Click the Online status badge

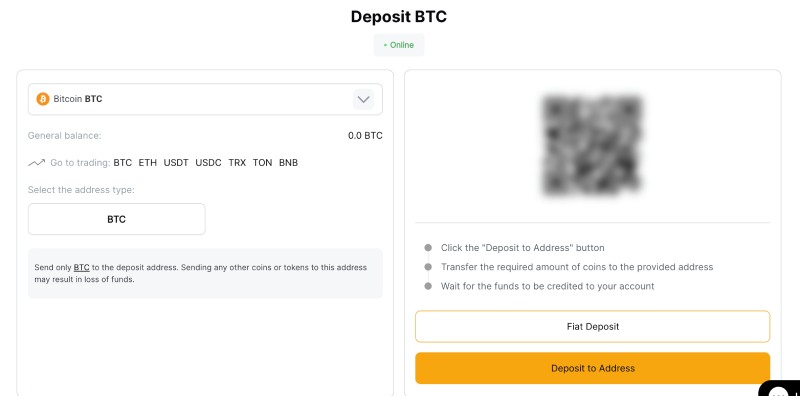[x=399, y=45]
